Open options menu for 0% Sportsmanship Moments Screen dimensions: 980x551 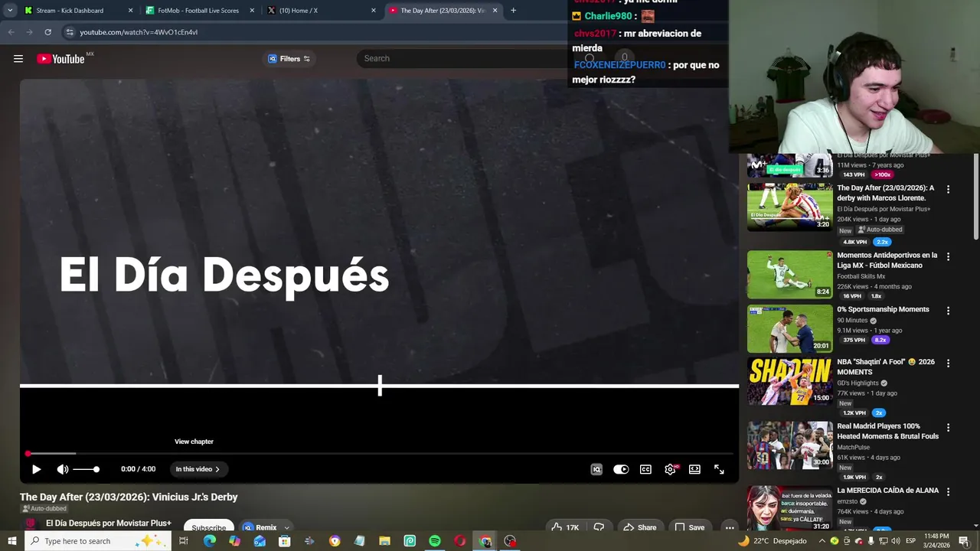(948, 311)
